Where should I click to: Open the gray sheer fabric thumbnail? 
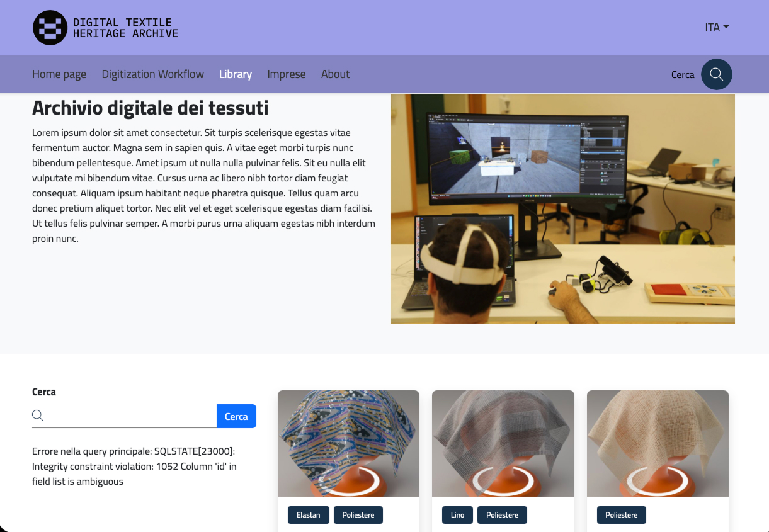503,443
